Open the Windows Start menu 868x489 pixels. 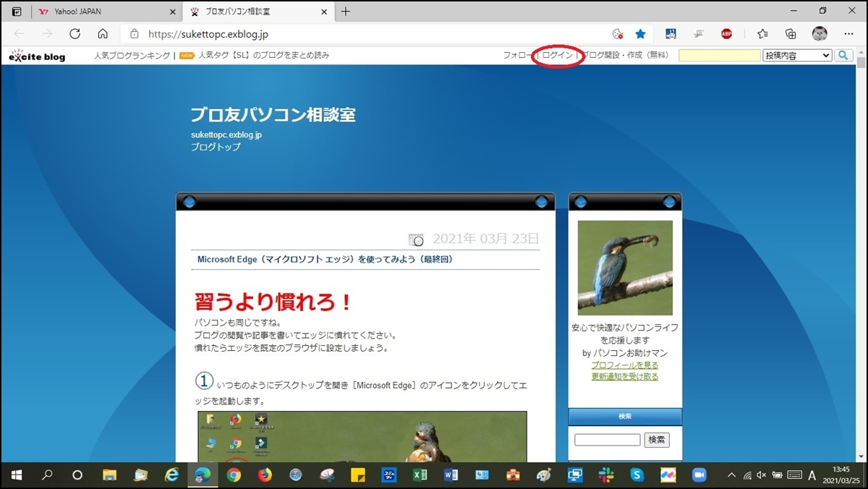coord(16,475)
